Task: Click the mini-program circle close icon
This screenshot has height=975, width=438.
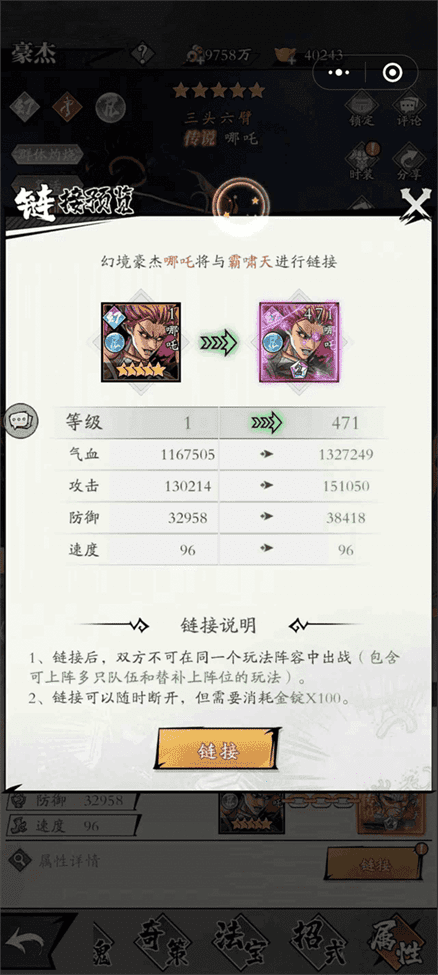Action: coord(392,73)
